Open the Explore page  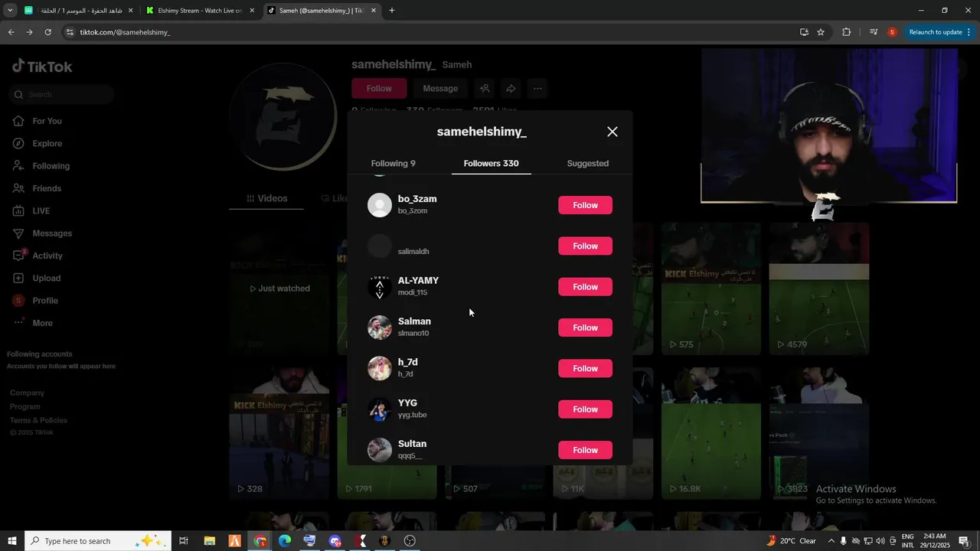coord(47,143)
